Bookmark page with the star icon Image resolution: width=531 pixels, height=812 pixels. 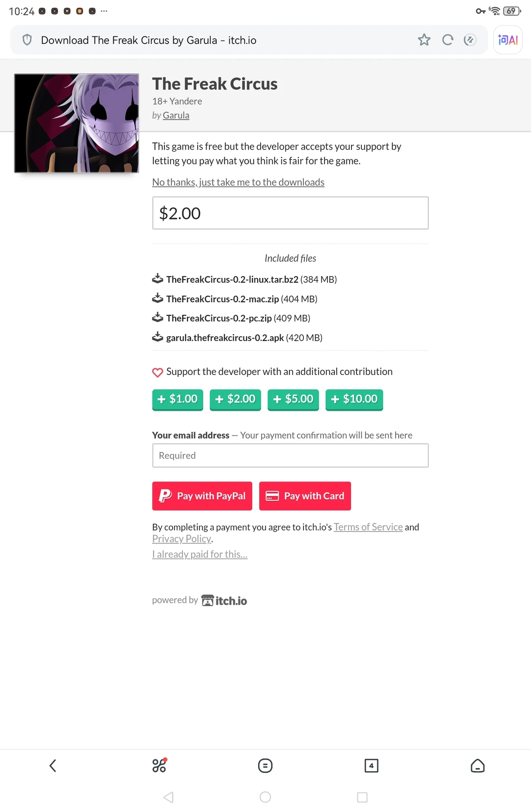(424, 40)
